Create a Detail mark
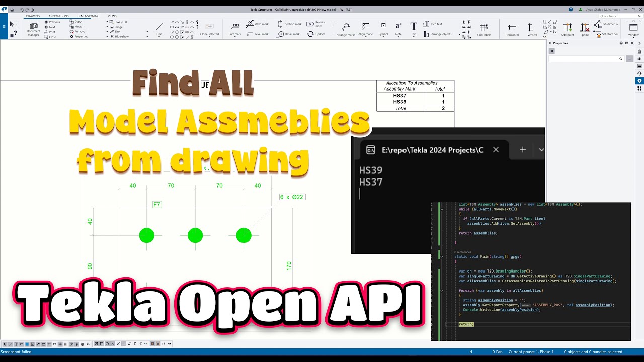 [x=288, y=34]
